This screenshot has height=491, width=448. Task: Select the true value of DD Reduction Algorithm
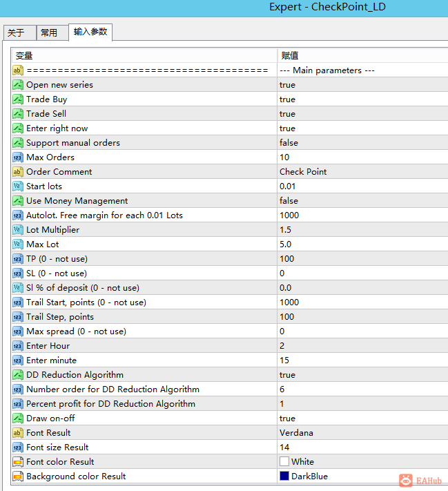tap(287, 375)
